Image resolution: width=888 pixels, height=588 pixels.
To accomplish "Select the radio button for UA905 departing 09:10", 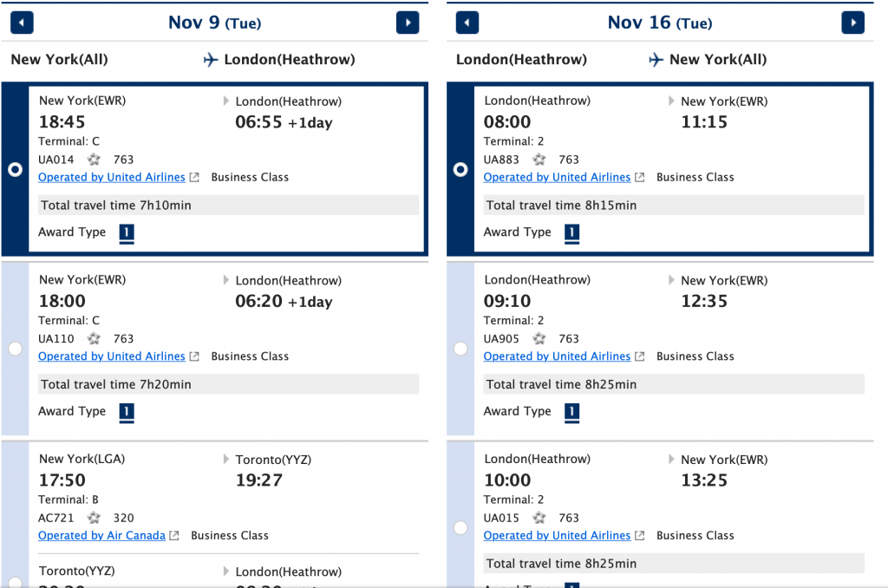I will (460, 348).
